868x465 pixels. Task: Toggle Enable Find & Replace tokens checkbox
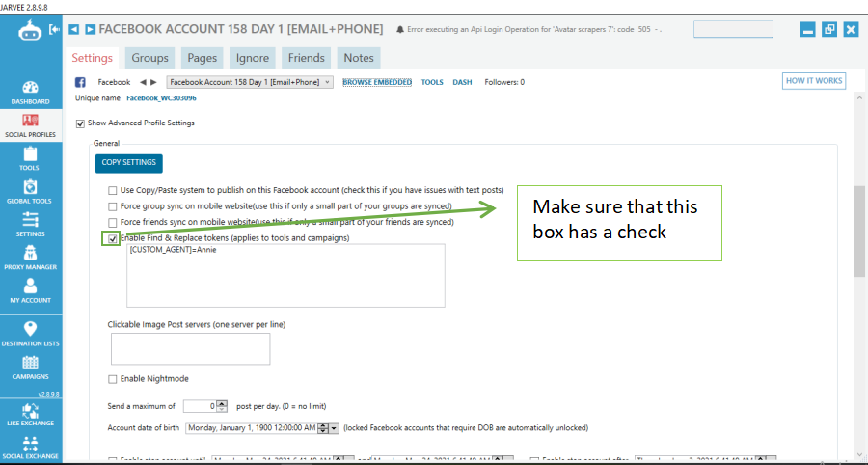click(x=113, y=238)
